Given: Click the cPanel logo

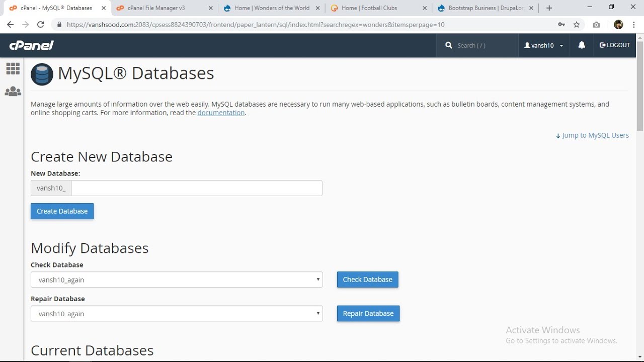Looking at the screenshot, I should (x=31, y=45).
